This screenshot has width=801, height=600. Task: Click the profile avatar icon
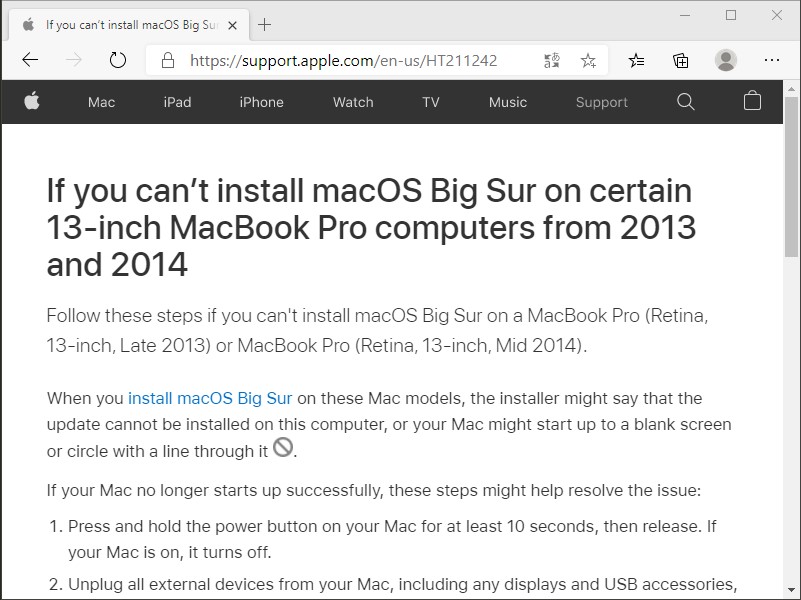[x=725, y=60]
